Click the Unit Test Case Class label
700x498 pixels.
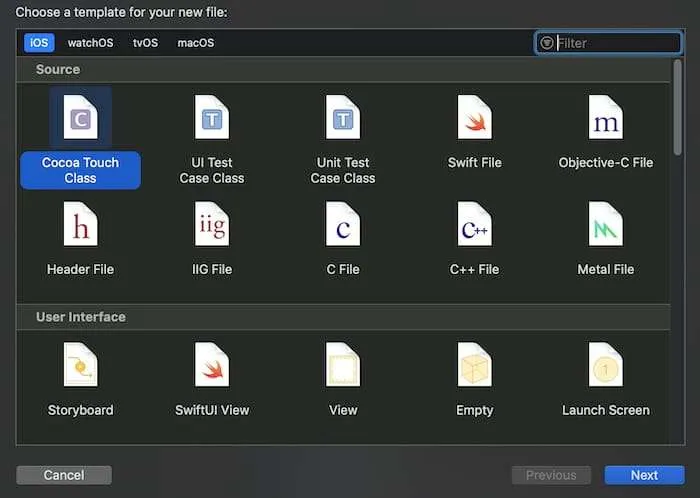[x=343, y=170]
